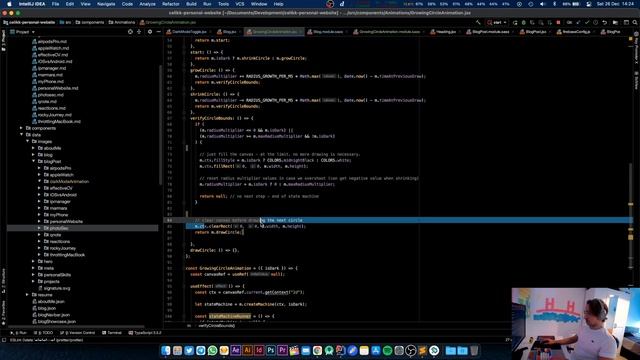The image size is (640, 360).
Task: Open the Terminal tool window
Action: click(x=111, y=333)
